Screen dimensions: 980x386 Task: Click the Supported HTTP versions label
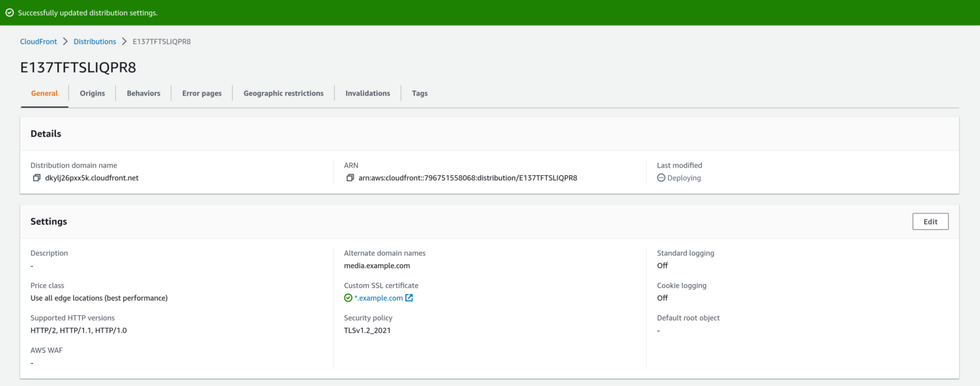[x=73, y=318]
